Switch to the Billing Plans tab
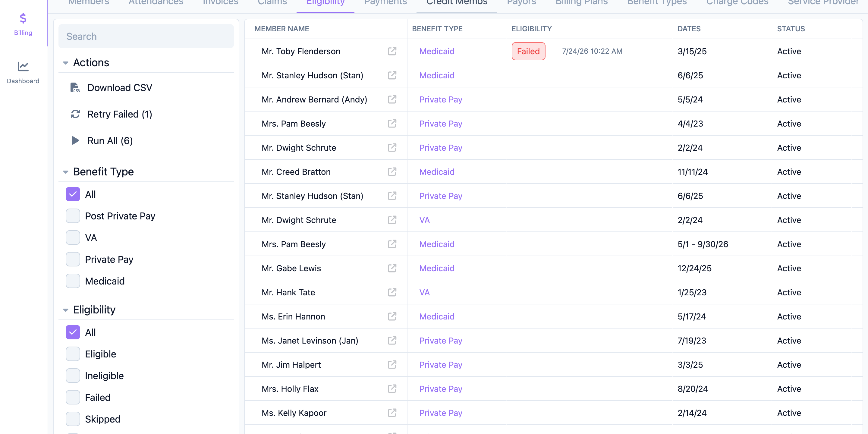The image size is (868, 434). [581, 3]
